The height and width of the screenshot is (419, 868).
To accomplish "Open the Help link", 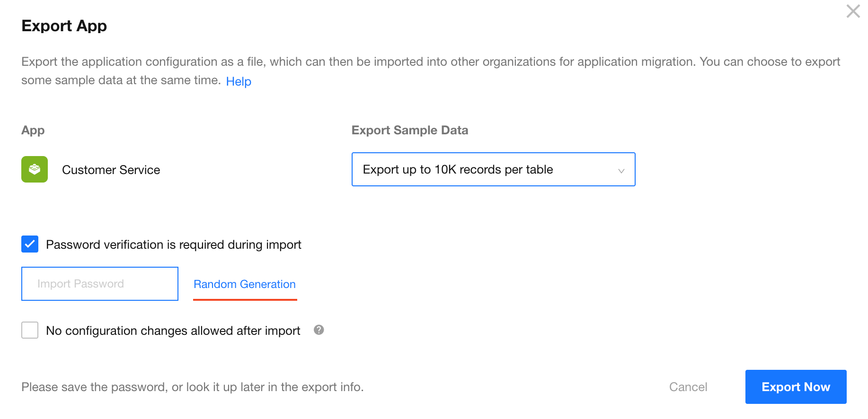I will [239, 81].
